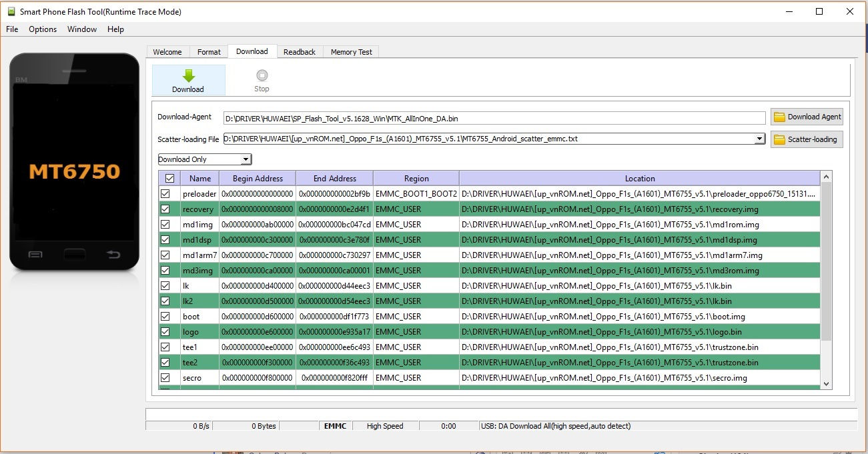Viewport: 868px width, 454px height.
Task: Click the End Address column header
Action: [334, 178]
